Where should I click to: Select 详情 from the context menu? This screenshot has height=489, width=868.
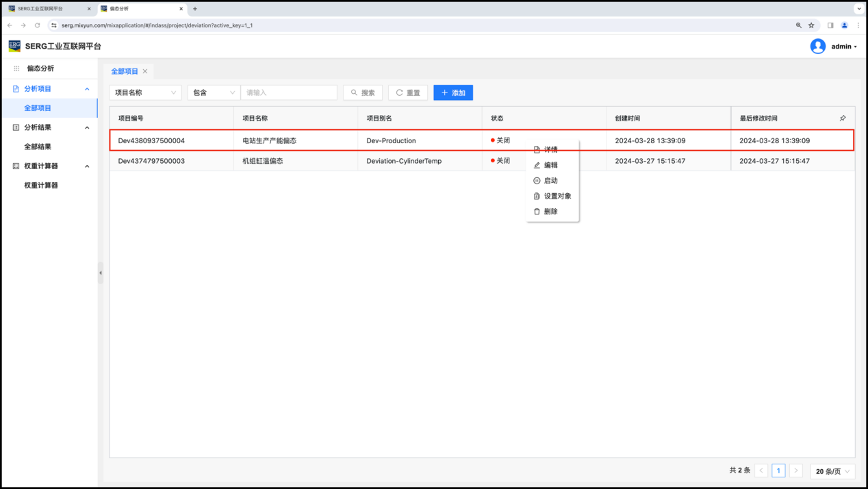551,149
